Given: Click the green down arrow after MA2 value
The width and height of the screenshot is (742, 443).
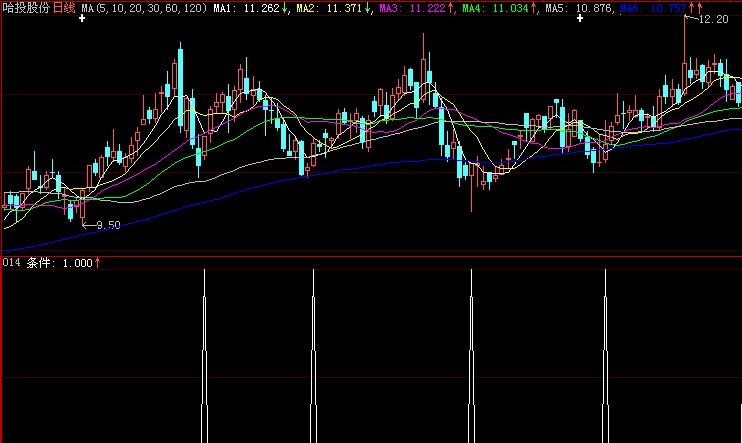Looking at the screenshot, I should pyautogui.click(x=368, y=8).
